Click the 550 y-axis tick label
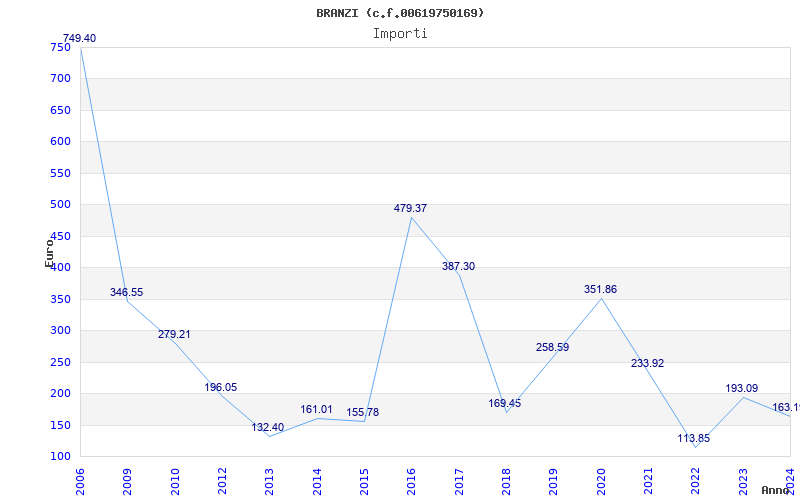This screenshot has width=800, height=500. [x=60, y=173]
